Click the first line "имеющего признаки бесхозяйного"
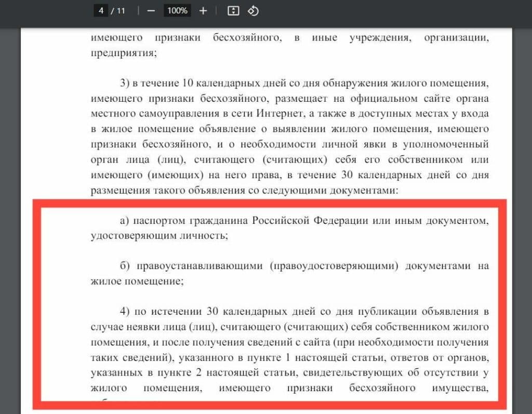The height and width of the screenshot is (414, 532). pos(189,38)
